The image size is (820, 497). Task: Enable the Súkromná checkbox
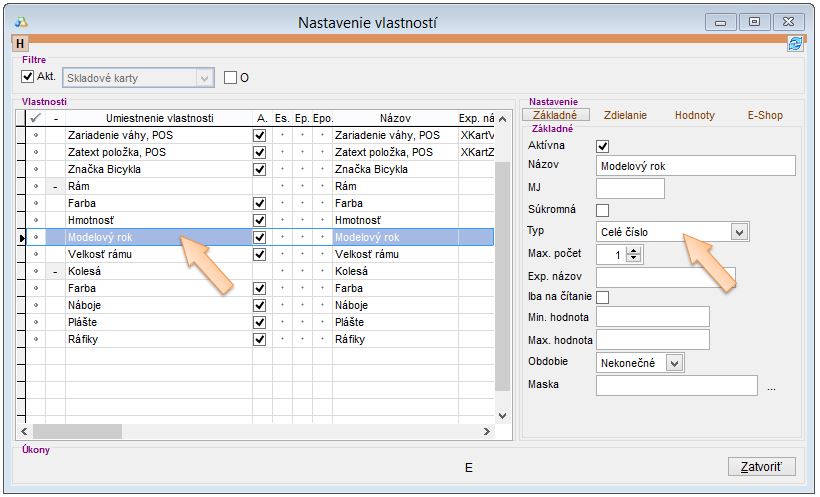point(602,210)
